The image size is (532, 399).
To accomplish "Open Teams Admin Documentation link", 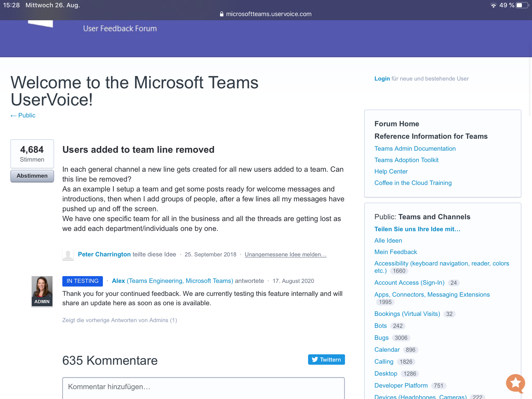I will [x=415, y=149].
